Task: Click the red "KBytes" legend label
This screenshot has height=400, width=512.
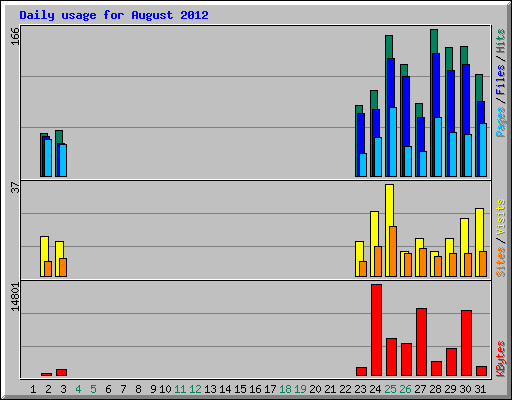Action: (501, 359)
